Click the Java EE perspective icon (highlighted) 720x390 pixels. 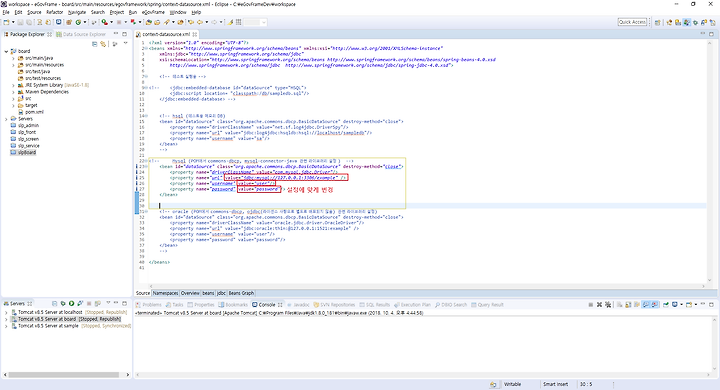point(686,22)
